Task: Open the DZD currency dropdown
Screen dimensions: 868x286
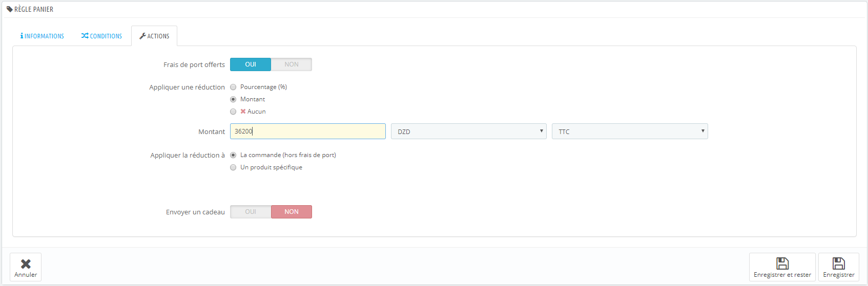Action: click(469, 131)
